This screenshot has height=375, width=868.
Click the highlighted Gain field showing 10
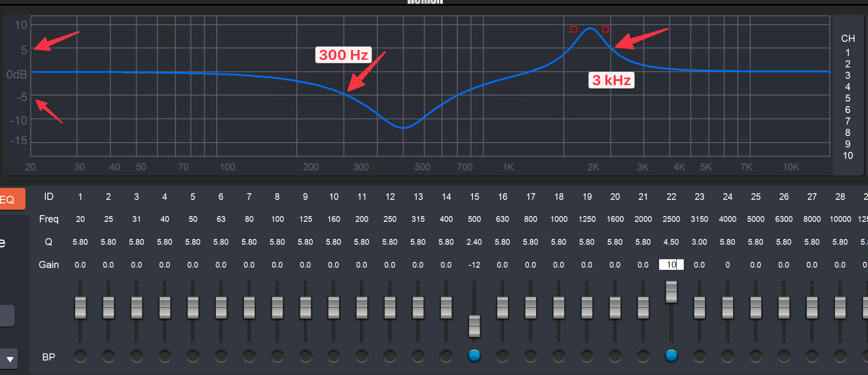[671, 265]
